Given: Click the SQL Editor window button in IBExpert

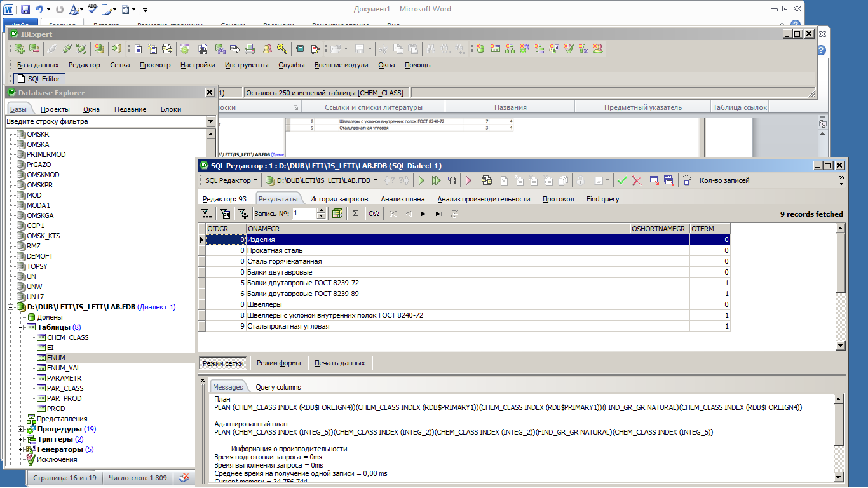Looking at the screenshot, I should click(39, 79).
